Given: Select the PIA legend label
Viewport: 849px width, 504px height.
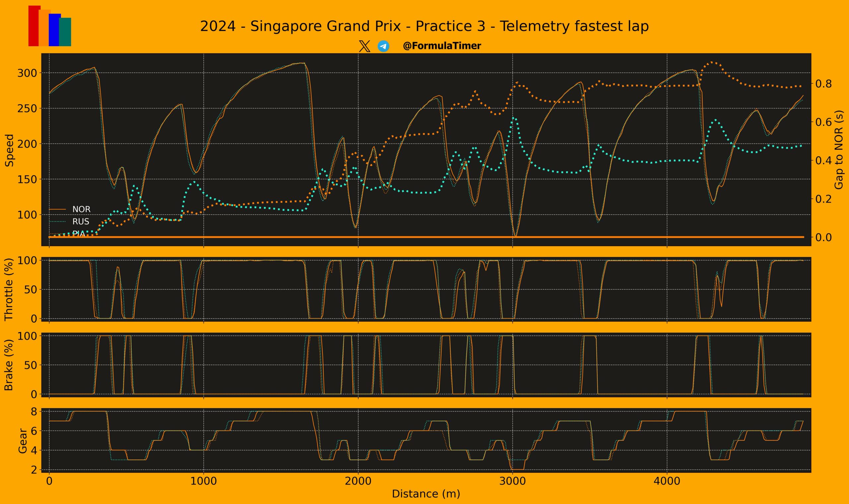Looking at the screenshot, I should pyautogui.click(x=79, y=234).
